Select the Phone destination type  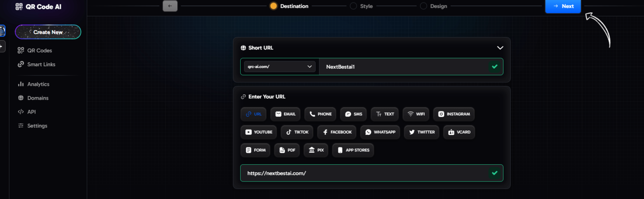click(x=320, y=114)
